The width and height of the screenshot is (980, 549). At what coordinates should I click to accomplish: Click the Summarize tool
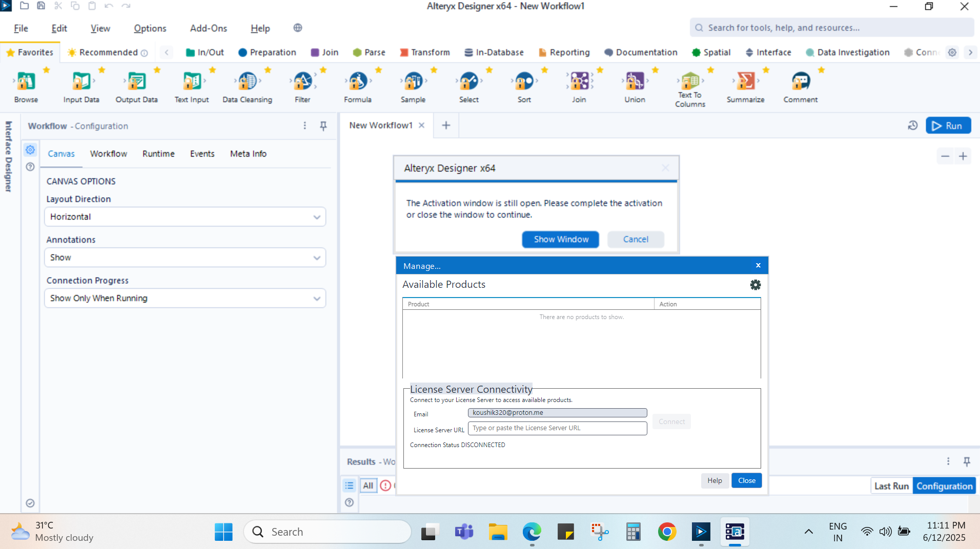pos(745,81)
